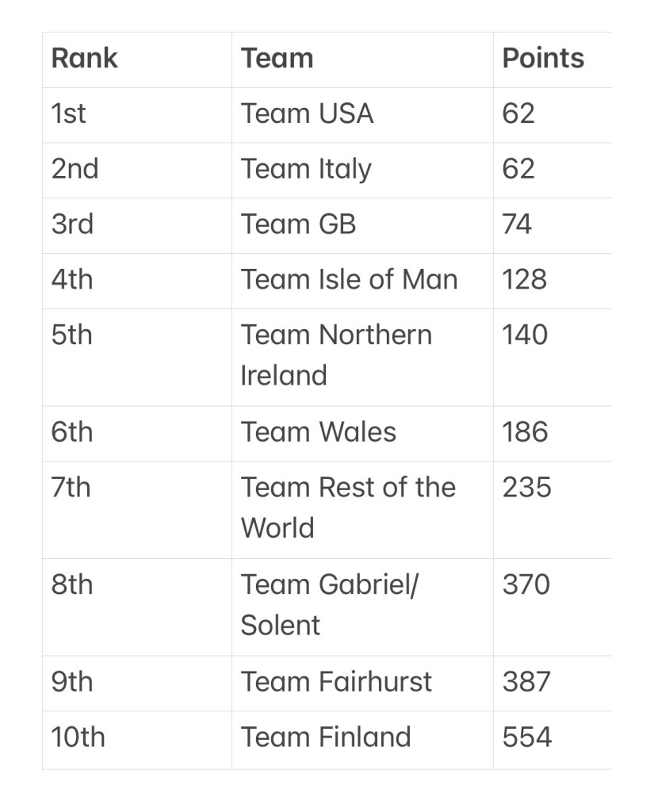Select the Team Fairhurst cell

coord(336,682)
